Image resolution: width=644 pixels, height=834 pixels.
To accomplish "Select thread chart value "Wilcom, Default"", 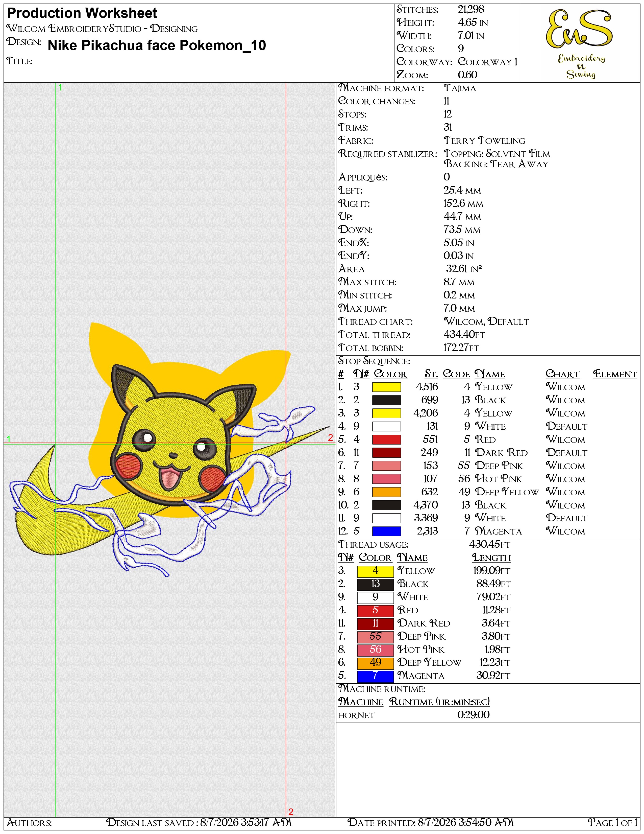I will pos(486,321).
